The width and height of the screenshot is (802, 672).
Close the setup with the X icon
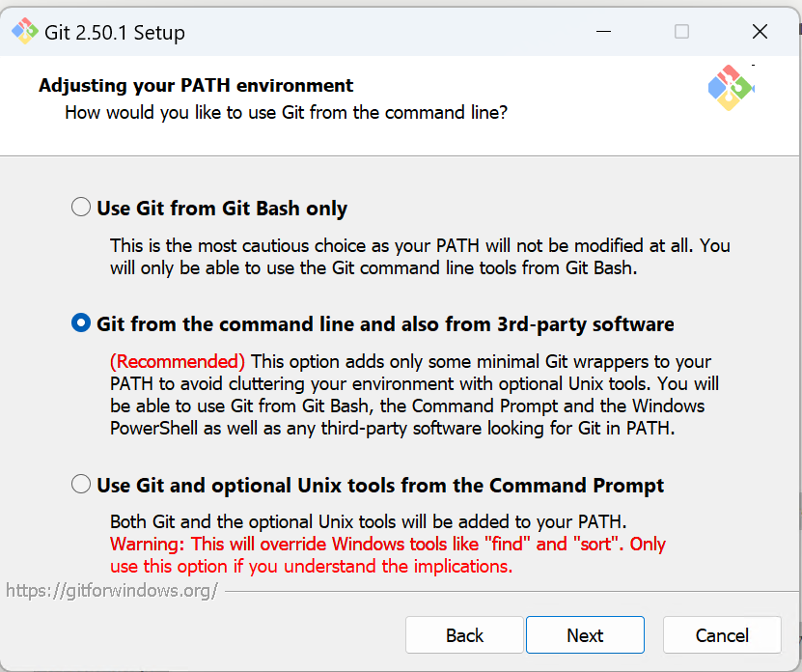tap(760, 32)
